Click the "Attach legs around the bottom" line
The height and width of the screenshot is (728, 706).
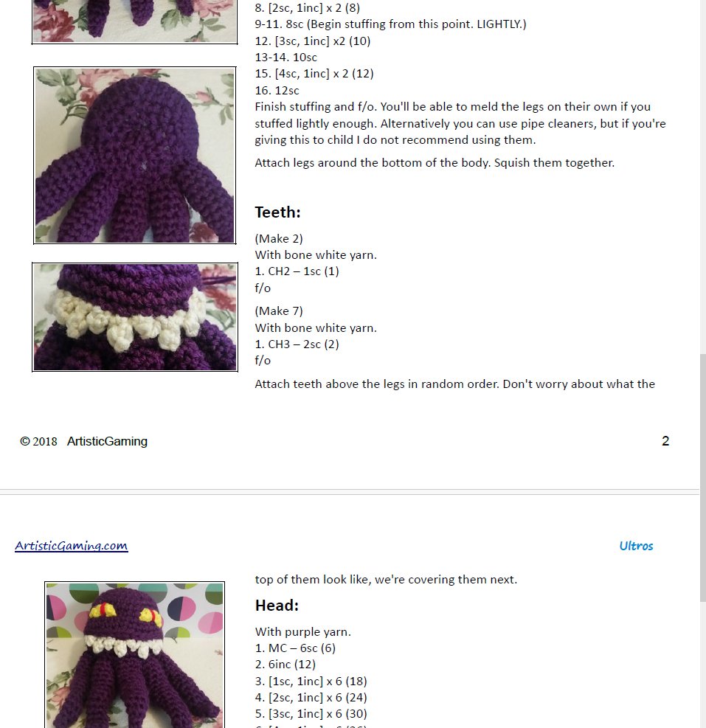[435, 163]
